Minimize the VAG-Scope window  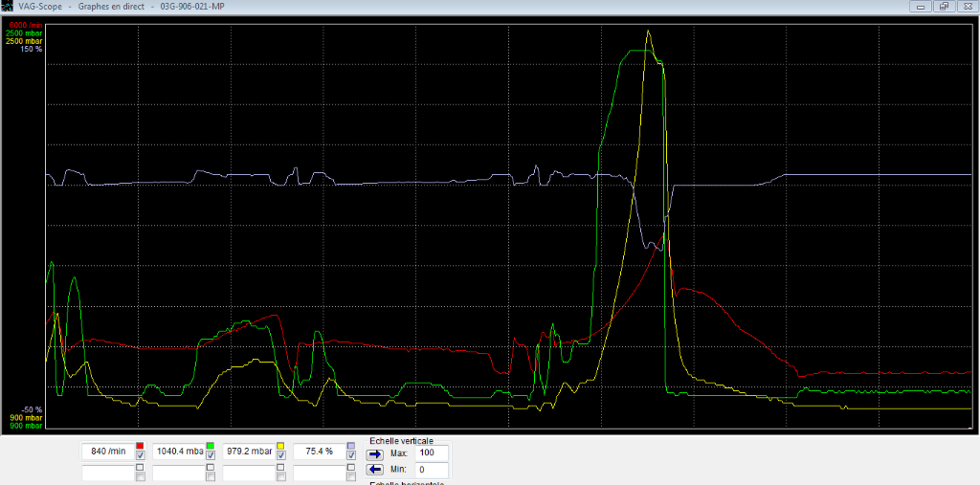coord(921,6)
